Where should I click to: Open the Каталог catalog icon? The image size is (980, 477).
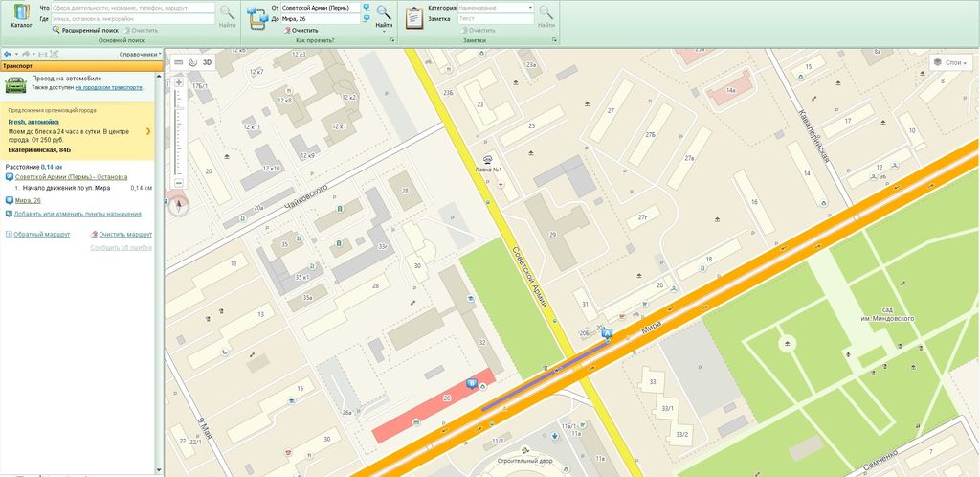[20, 17]
